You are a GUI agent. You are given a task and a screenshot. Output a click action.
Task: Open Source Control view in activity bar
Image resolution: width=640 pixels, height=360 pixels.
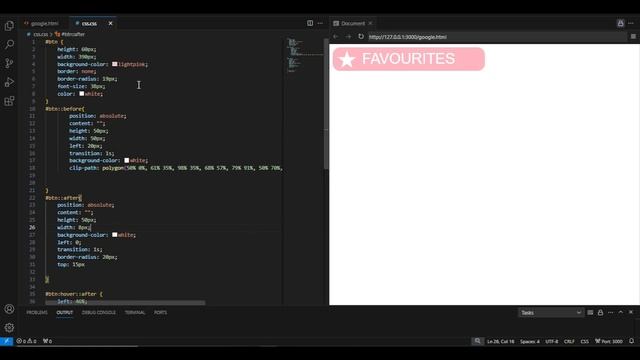(9, 63)
